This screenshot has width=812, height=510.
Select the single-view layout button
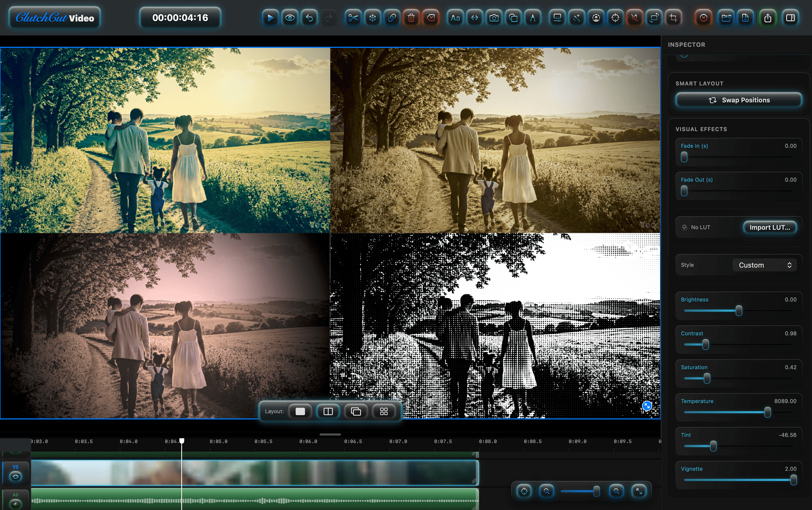pos(300,411)
